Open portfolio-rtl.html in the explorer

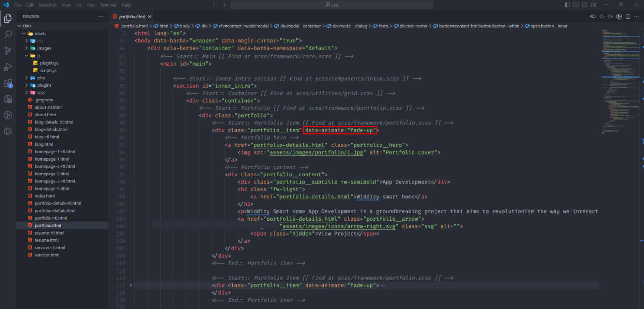[x=50, y=218]
